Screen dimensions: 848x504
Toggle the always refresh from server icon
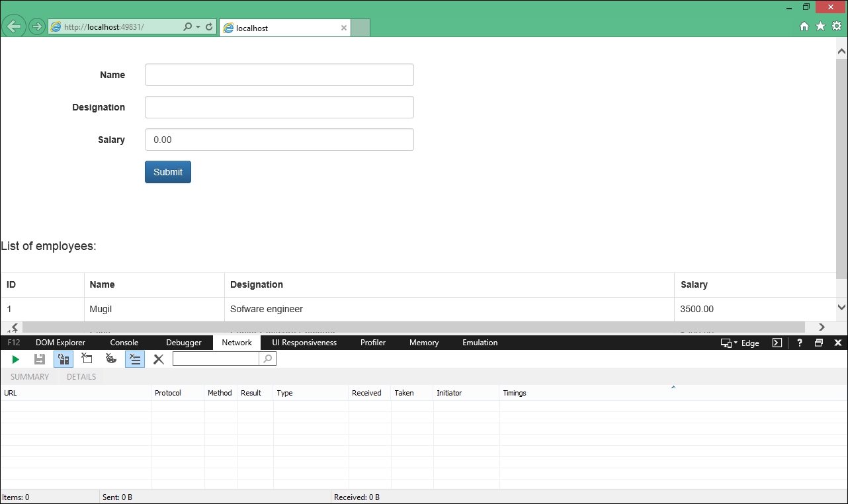64,359
